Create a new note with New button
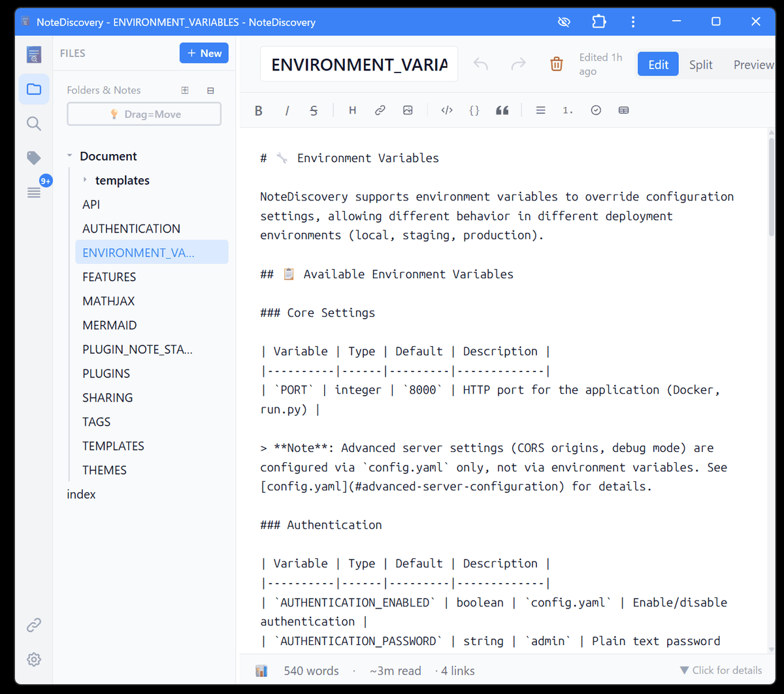 pos(204,53)
